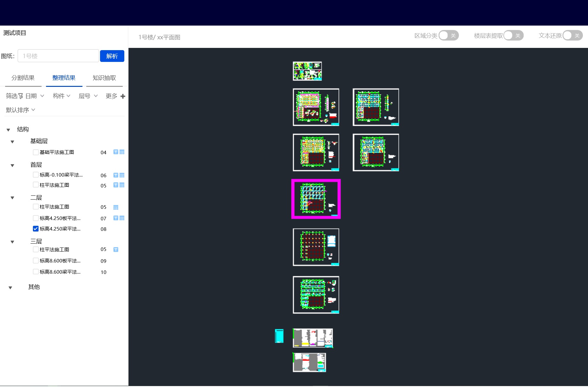This screenshot has width=588, height=387.
Task: Open the 构件 filter dropdown
Action: tap(61, 96)
